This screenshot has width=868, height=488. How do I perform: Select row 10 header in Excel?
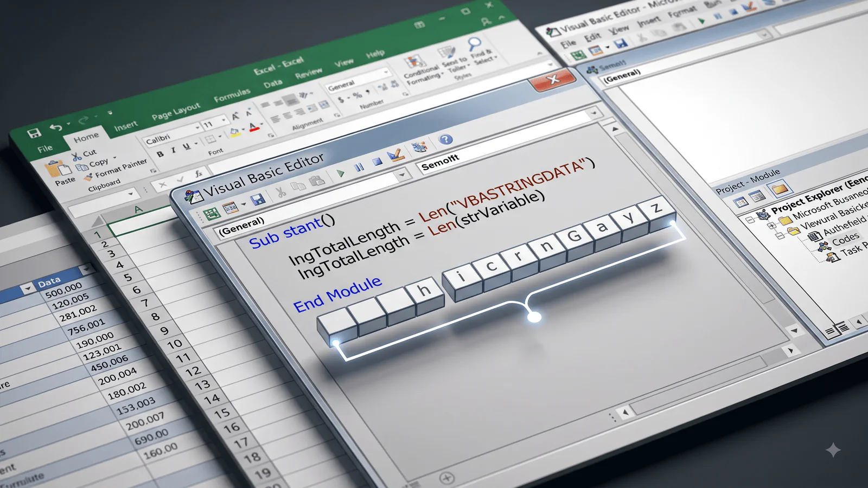pyautogui.click(x=175, y=344)
